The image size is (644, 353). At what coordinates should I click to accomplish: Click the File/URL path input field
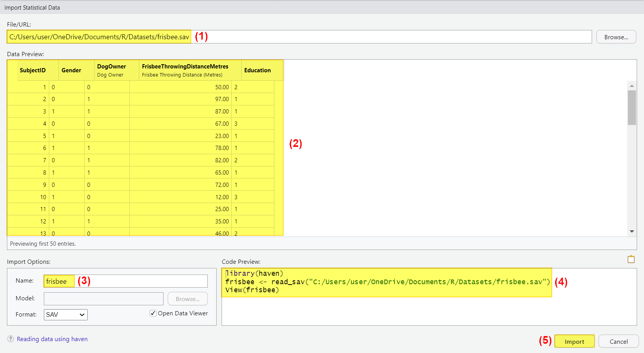pyautogui.click(x=299, y=37)
